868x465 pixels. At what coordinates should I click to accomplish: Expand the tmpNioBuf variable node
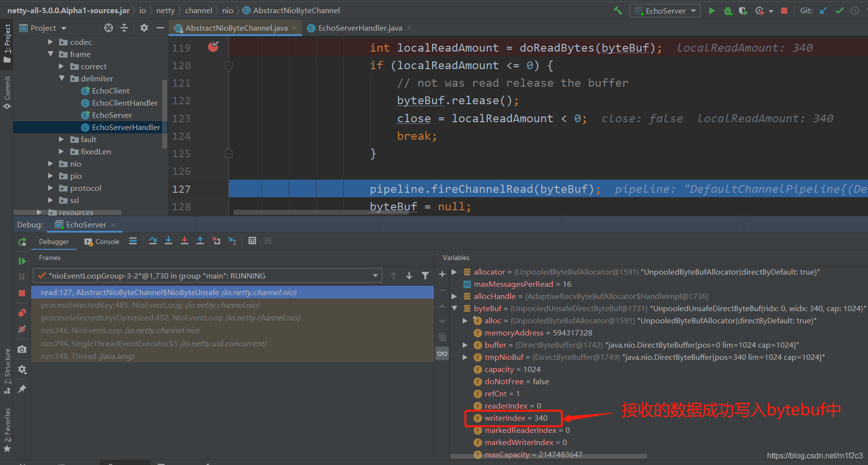465,357
